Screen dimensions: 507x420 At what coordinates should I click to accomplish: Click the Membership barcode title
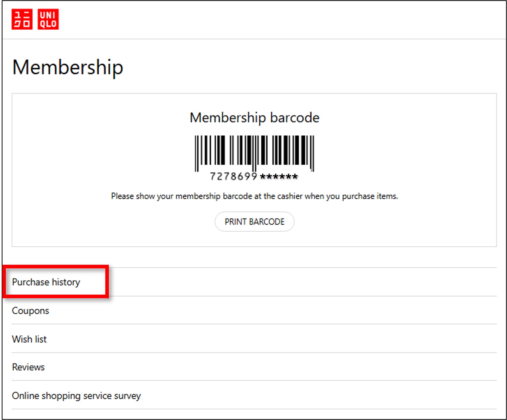pos(254,118)
